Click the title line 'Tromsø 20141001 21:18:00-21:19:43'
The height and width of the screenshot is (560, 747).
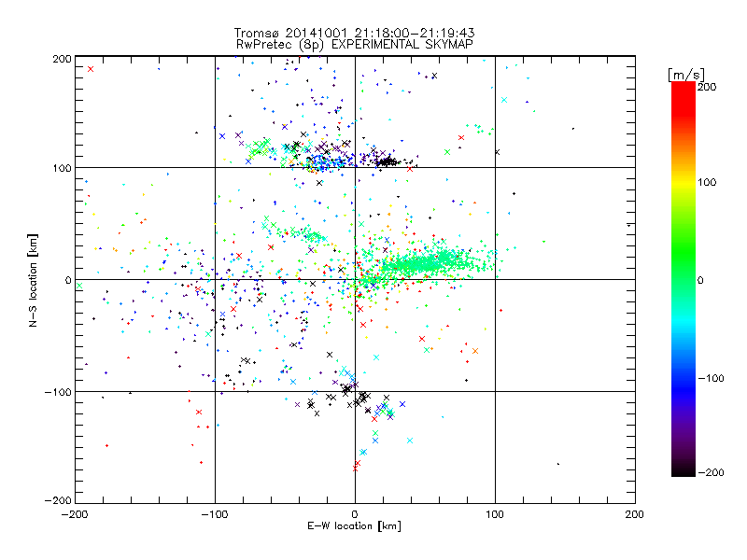[x=354, y=33]
